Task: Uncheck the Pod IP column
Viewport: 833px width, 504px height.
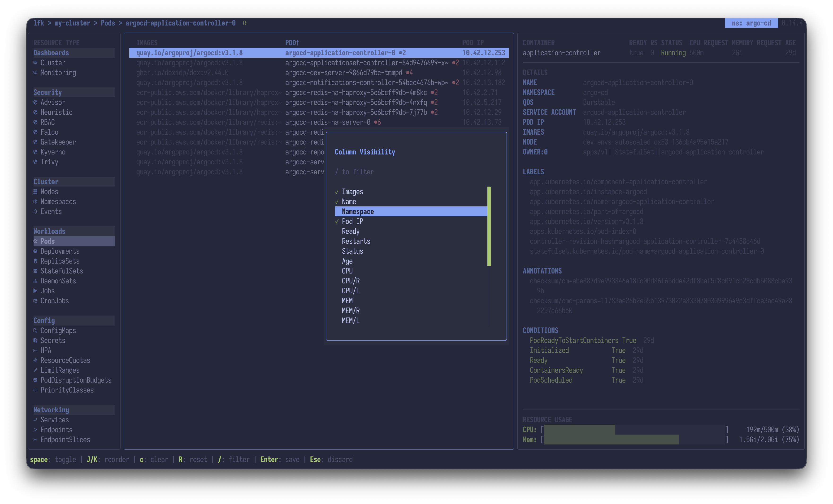Action: click(411, 221)
